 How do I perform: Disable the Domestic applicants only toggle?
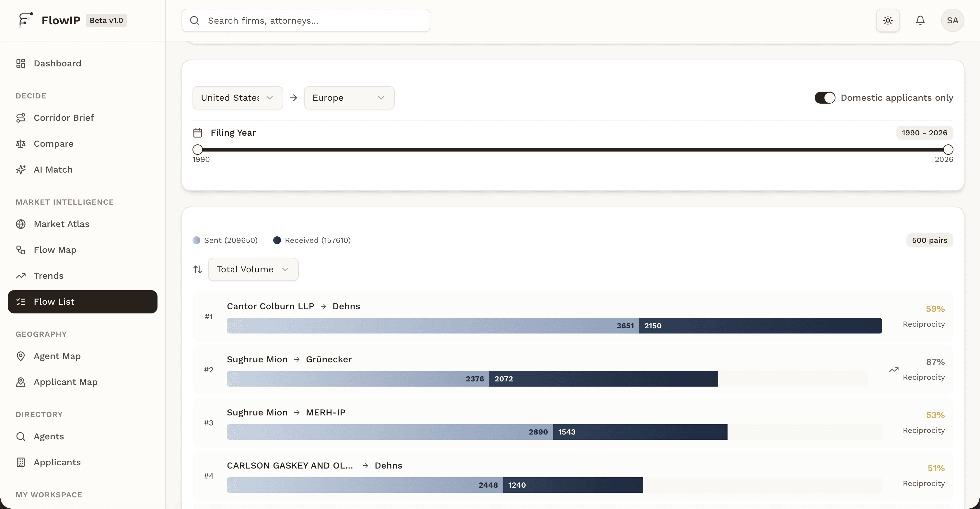[824, 98]
